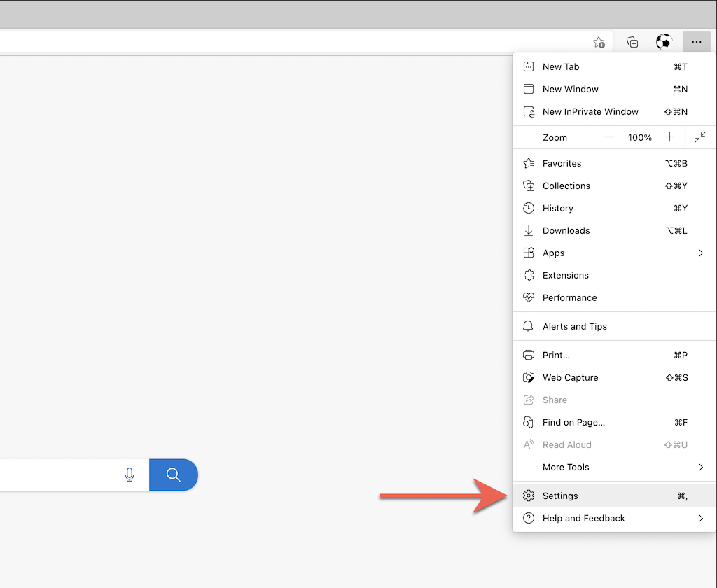Expand the Help and Feedback submenu
This screenshot has width=717, height=588.
700,518
